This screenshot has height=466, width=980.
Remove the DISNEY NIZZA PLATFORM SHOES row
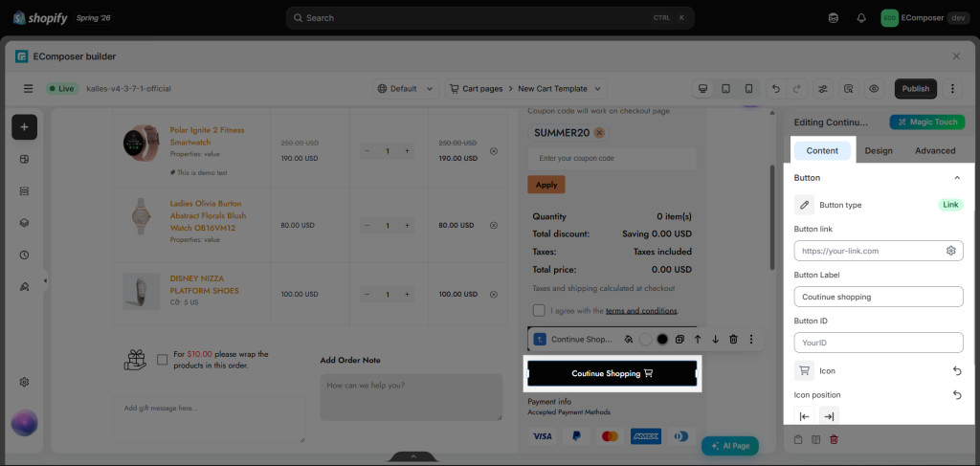494,294
